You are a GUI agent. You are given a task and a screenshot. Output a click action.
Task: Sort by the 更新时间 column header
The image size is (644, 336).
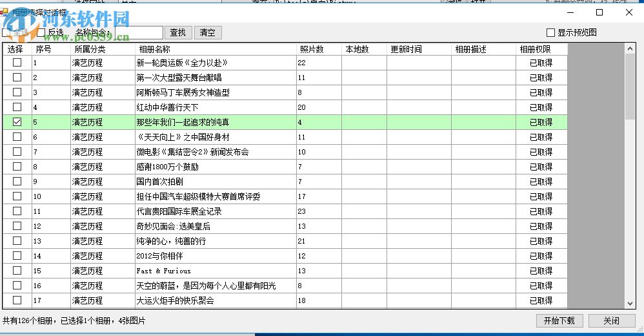click(x=419, y=49)
